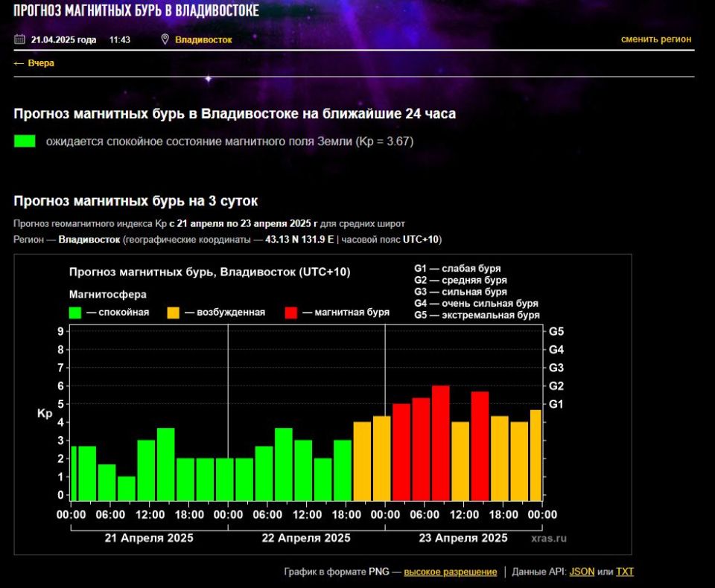715x588 pixels.
Task: Click the сменить регион link
Action: [655, 39]
